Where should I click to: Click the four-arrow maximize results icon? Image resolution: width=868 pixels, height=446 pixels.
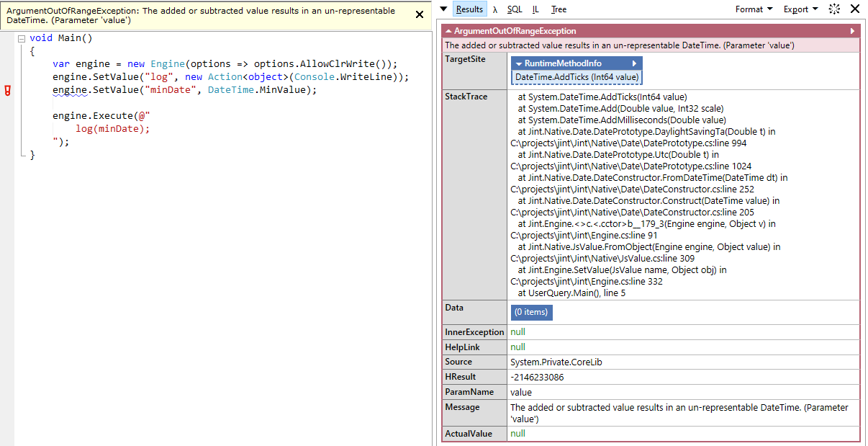coord(834,9)
